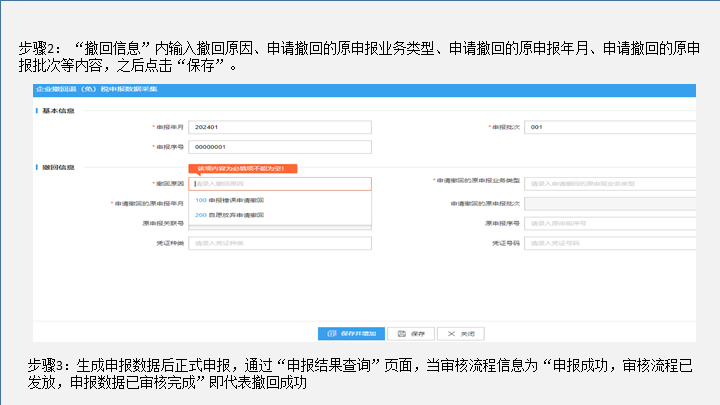Click the 申请撤回的原申报年月 label

tap(149, 203)
